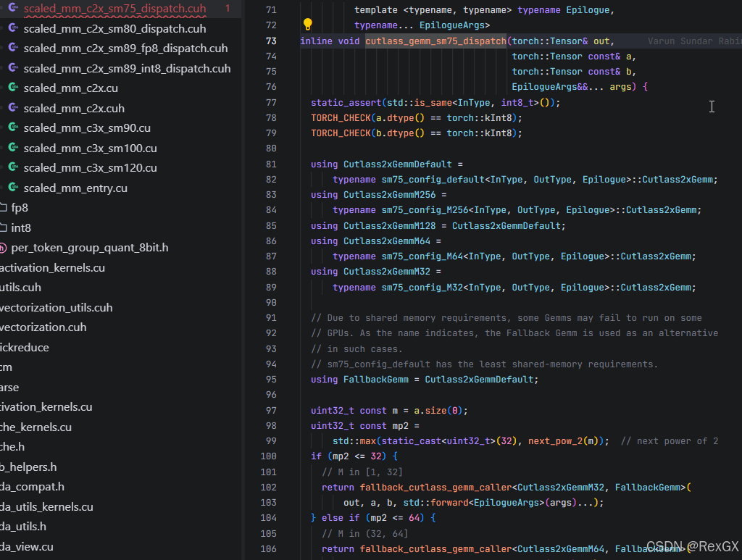
Task: Click FallbackGemm on line 95
Action: pyautogui.click(x=376, y=380)
